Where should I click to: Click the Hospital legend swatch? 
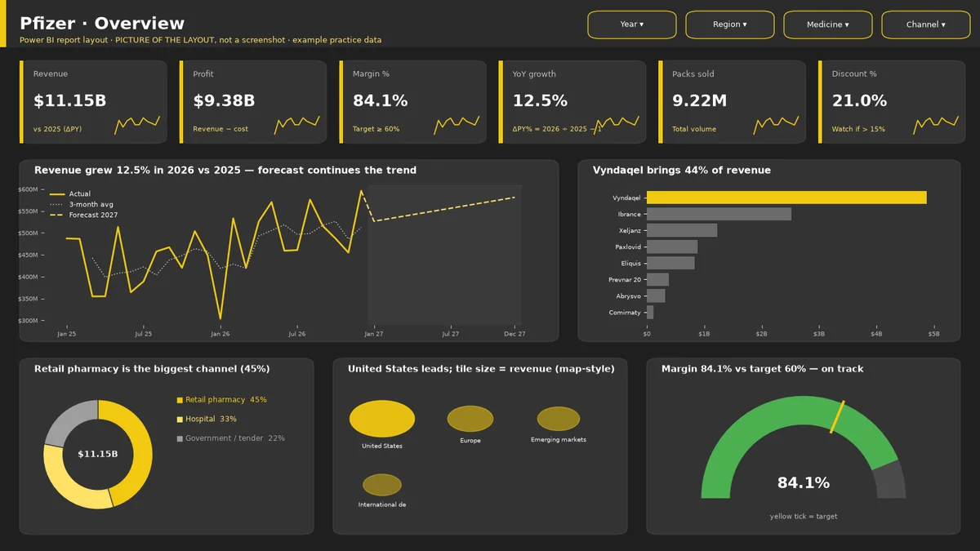[180, 419]
